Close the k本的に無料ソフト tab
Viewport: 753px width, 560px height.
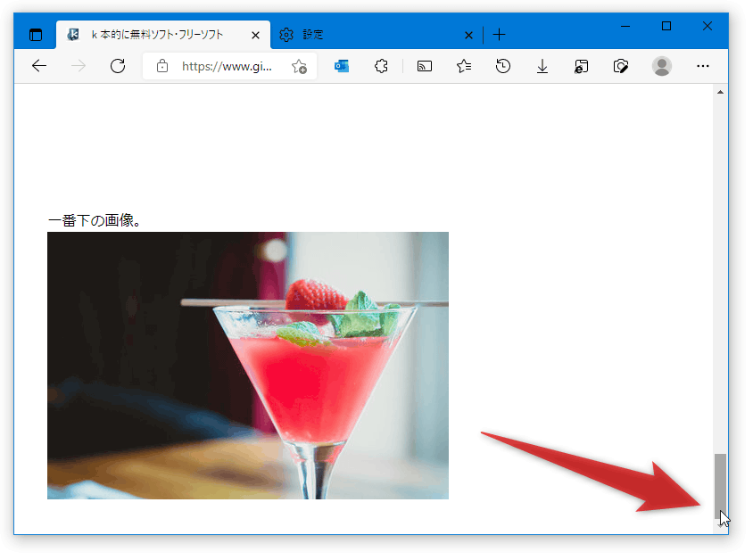click(255, 35)
